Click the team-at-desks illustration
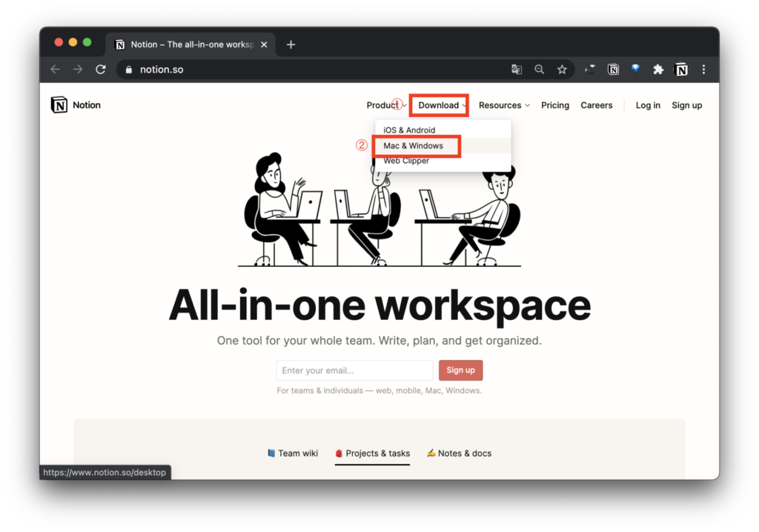 379,209
